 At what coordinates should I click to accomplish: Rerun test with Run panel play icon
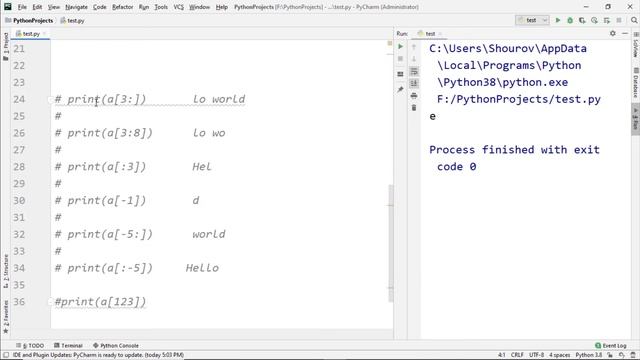pyautogui.click(x=400, y=47)
